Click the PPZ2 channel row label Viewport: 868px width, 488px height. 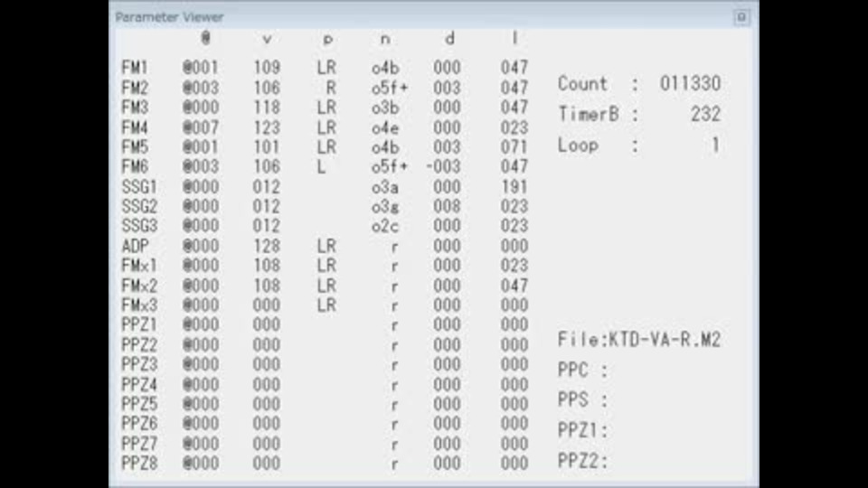(139, 344)
